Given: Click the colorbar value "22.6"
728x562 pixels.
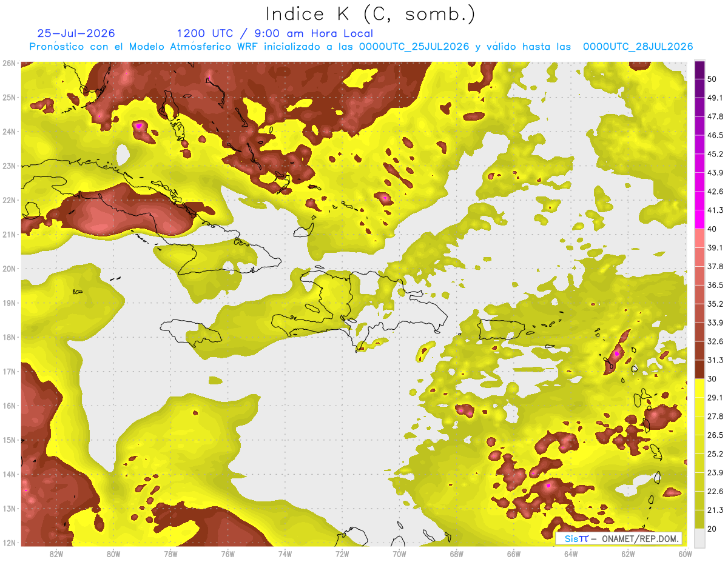Looking at the screenshot, I should 715,491.
